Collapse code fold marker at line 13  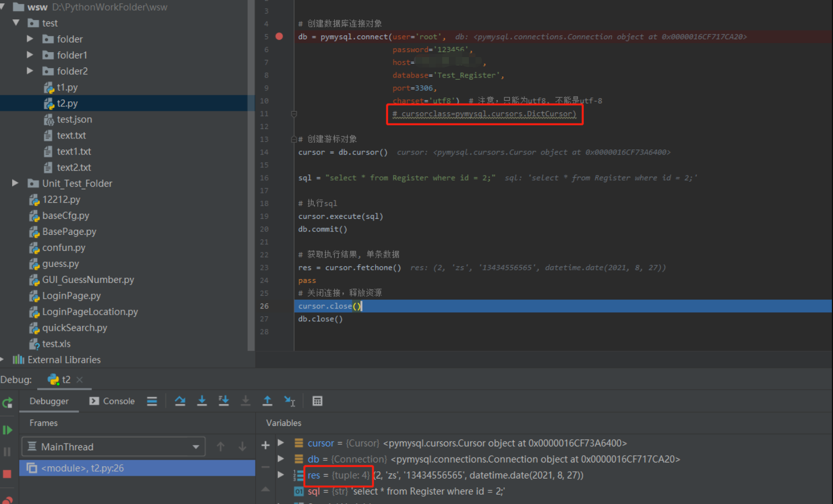294,140
